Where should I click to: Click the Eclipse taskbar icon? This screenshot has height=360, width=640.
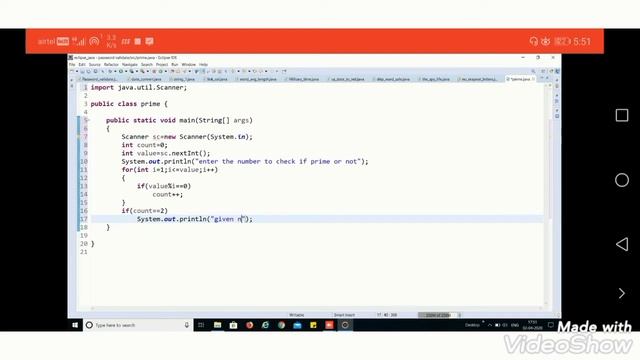(x=345, y=325)
